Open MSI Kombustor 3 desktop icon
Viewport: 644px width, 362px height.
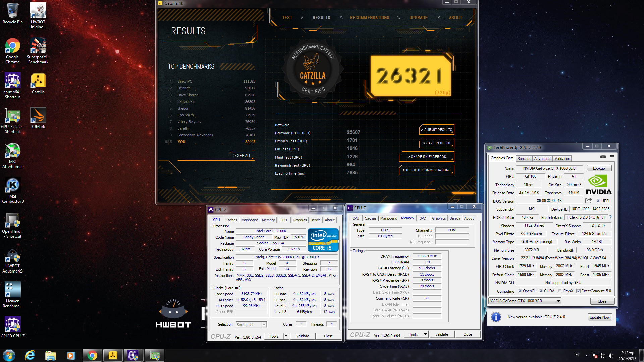pyautogui.click(x=12, y=190)
